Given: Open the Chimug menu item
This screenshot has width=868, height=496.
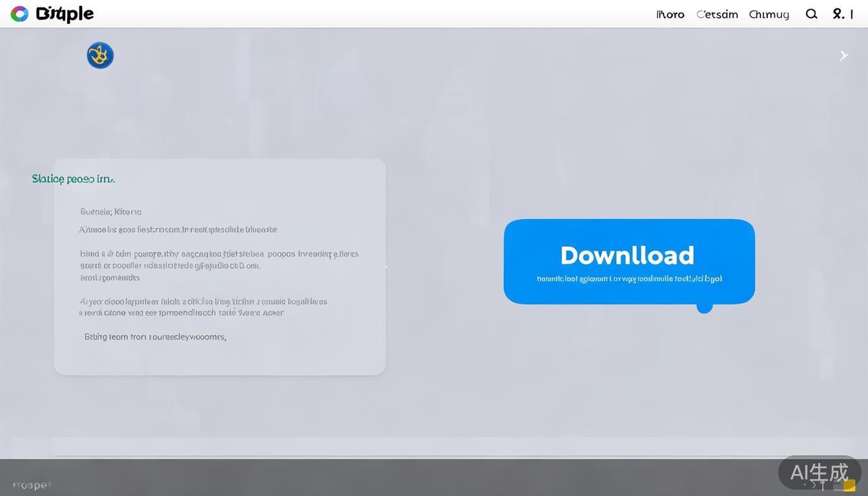Looking at the screenshot, I should [x=769, y=14].
